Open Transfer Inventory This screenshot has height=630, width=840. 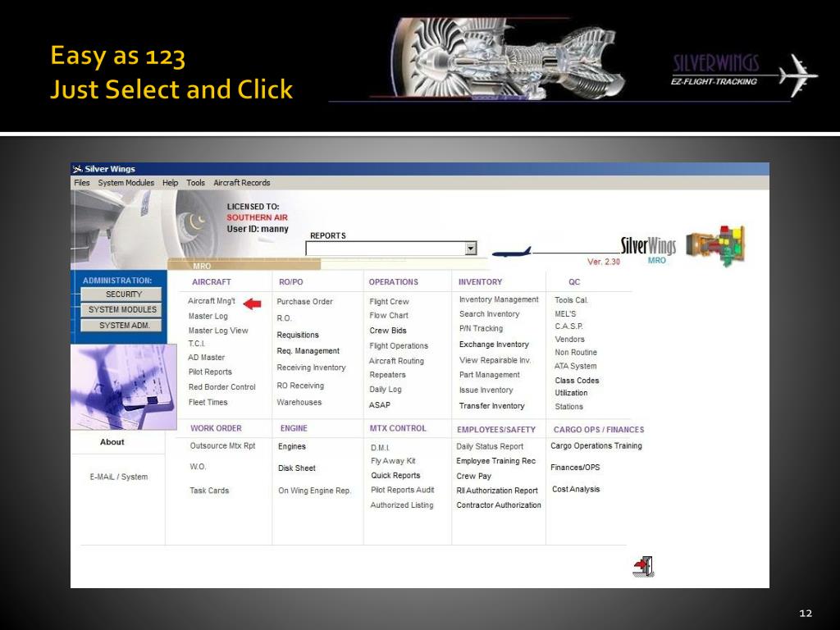click(492, 406)
